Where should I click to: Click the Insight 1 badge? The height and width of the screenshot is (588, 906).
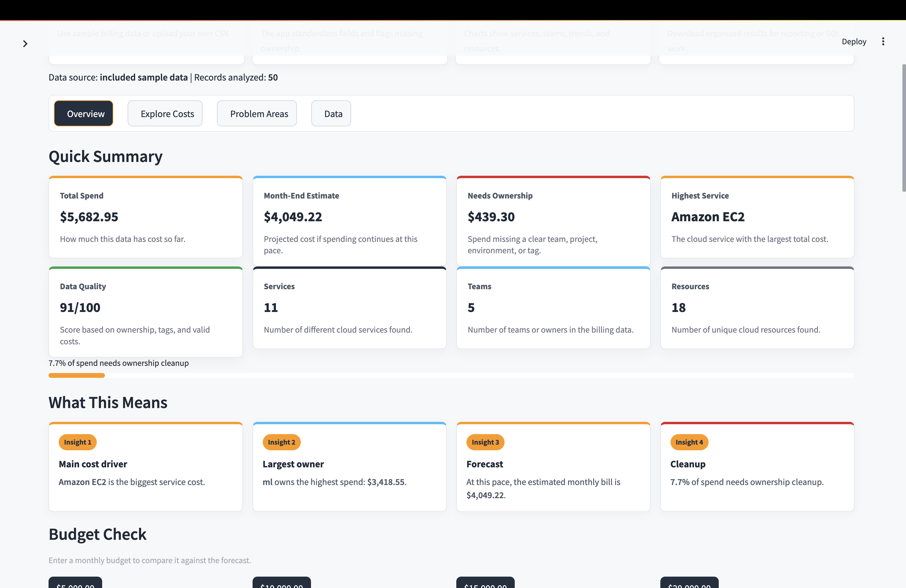(78, 442)
